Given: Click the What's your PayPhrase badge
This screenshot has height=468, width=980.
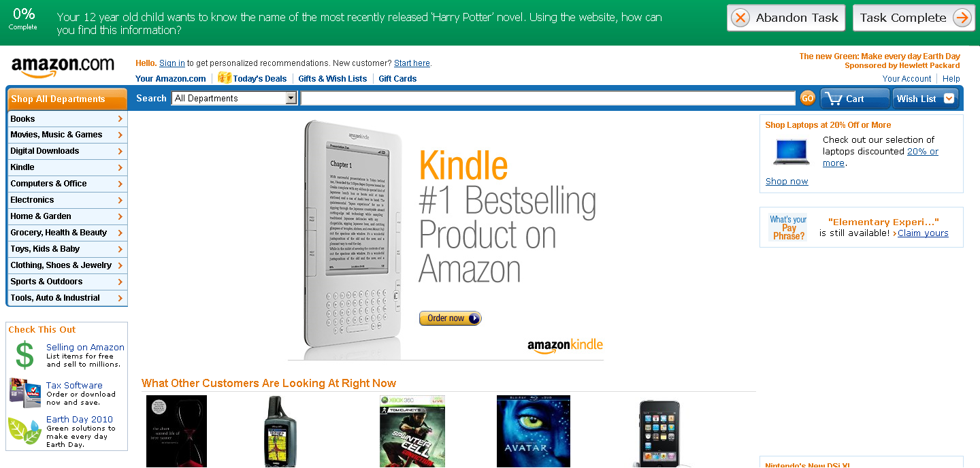Looking at the screenshot, I should 789,228.
